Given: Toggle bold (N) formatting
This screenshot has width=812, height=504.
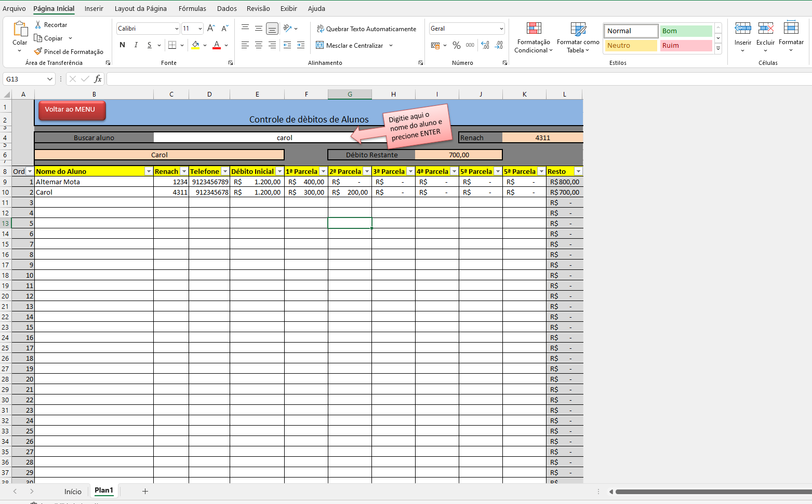Looking at the screenshot, I should tap(122, 45).
